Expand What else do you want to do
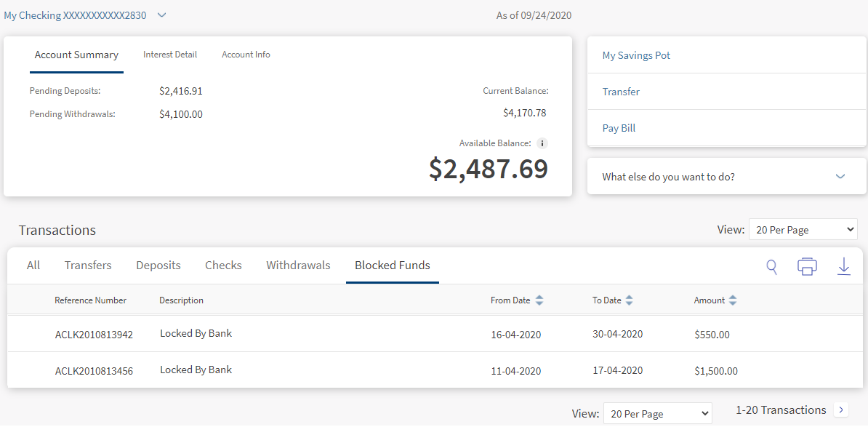Viewport: 868px width, 427px height. coord(840,177)
